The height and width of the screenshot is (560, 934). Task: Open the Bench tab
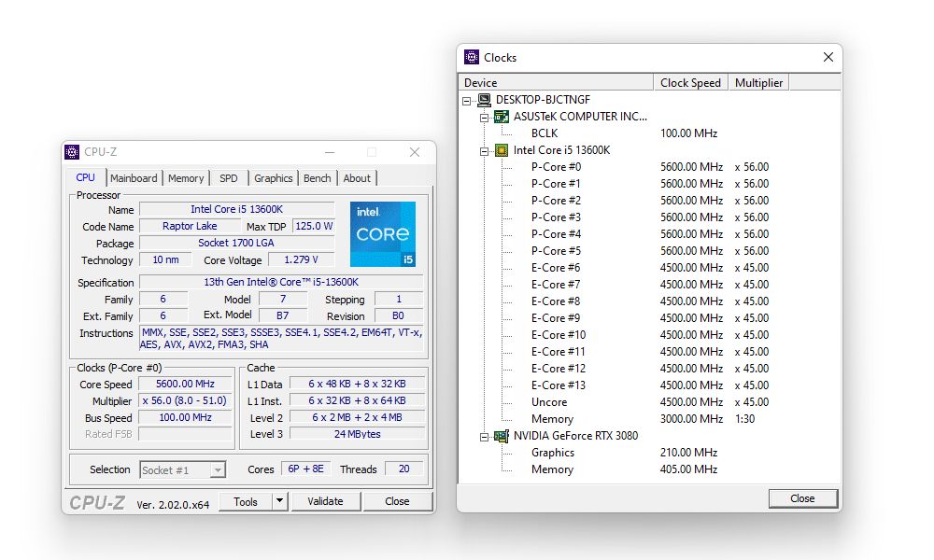317,178
